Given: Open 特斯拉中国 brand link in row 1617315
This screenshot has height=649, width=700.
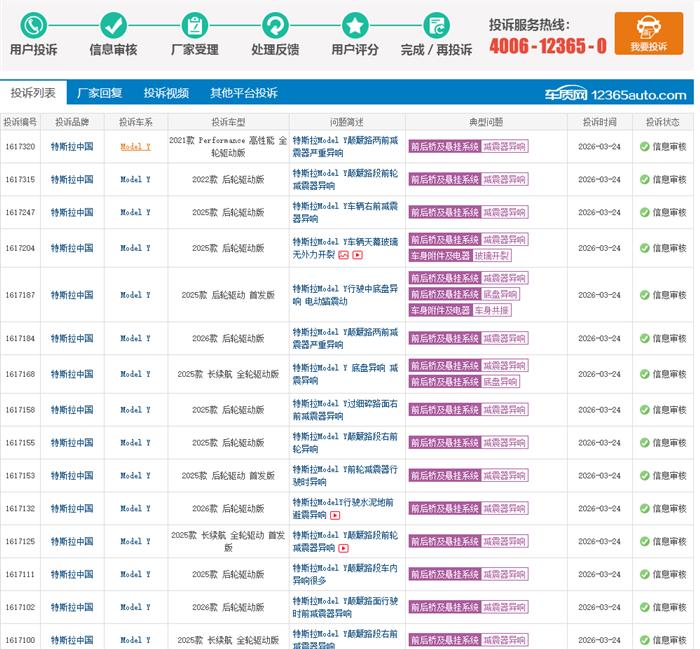Looking at the screenshot, I should 72,180.
